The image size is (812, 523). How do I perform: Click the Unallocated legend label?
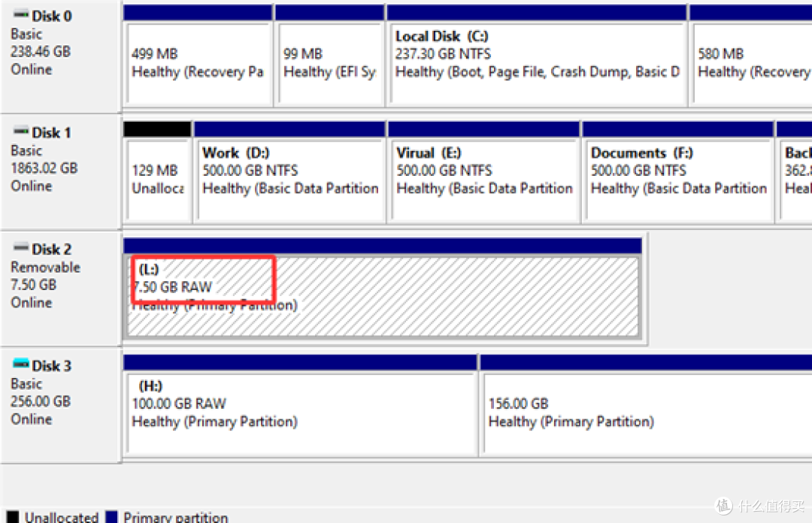point(62,517)
